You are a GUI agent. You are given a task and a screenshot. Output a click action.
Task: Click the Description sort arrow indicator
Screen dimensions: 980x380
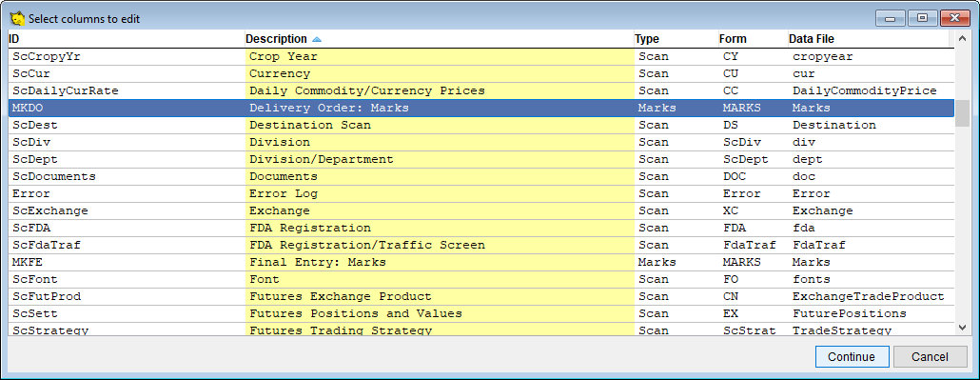pos(317,39)
